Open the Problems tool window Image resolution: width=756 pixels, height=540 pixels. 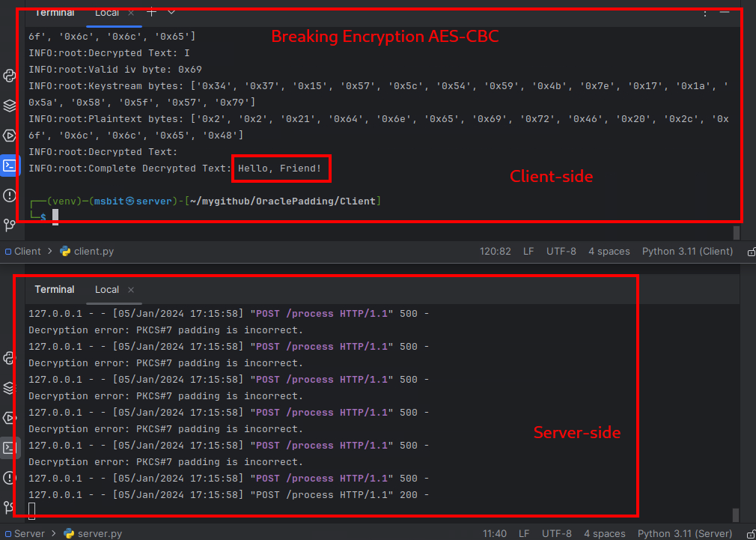click(x=9, y=195)
